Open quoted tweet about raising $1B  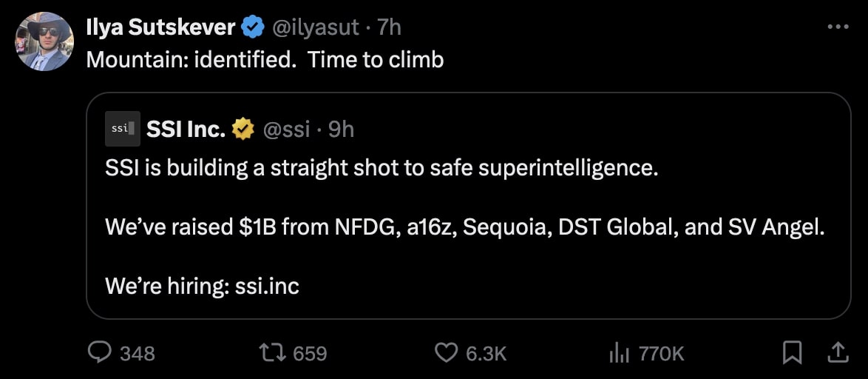point(464,227)
